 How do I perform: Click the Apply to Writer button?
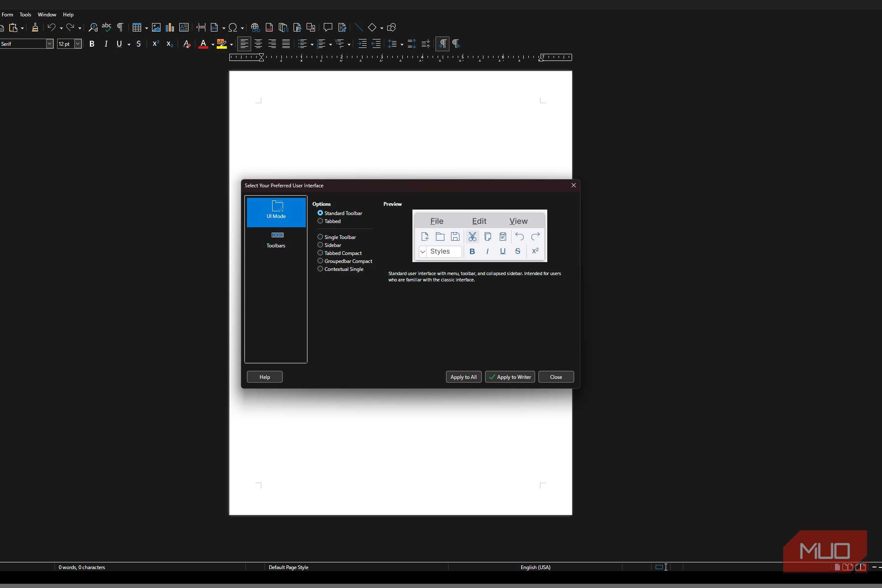click(510, 377)
